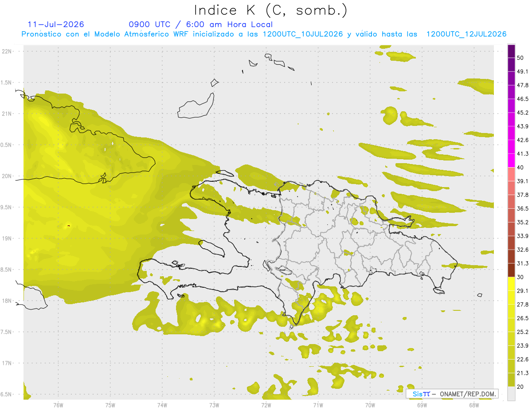The width and height of the screenshot is (532, 411).
Task: Click the SisTT ONAMET/REP.DOM. logo box
Action: coord(452,394)
